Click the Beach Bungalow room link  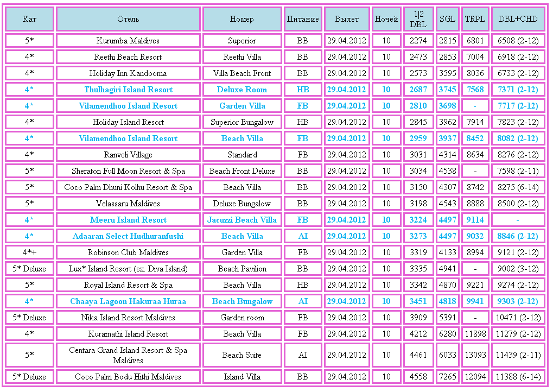pos(242,301)
